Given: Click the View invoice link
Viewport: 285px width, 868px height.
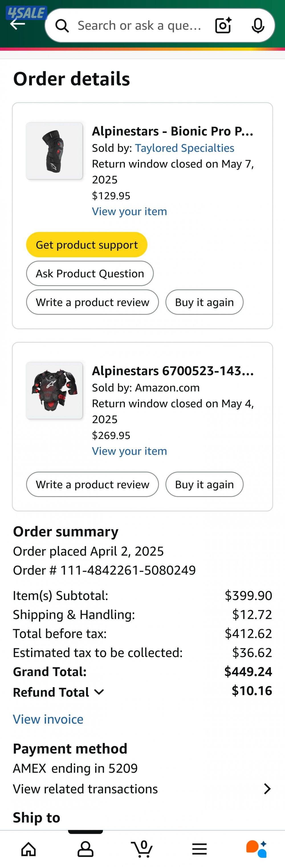Looking at the screenshot, I should pos(48,719).
